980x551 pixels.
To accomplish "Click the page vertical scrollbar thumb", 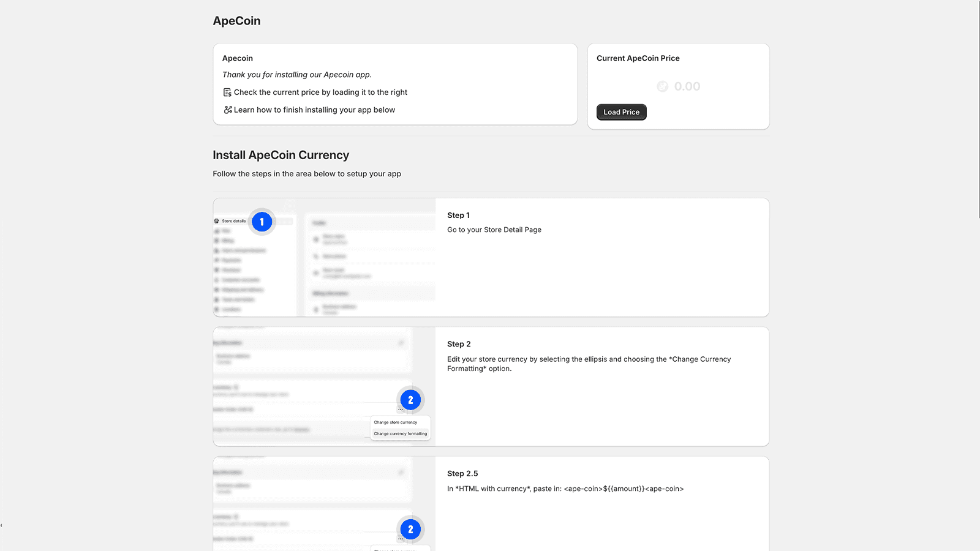I will tap(978, 110).
